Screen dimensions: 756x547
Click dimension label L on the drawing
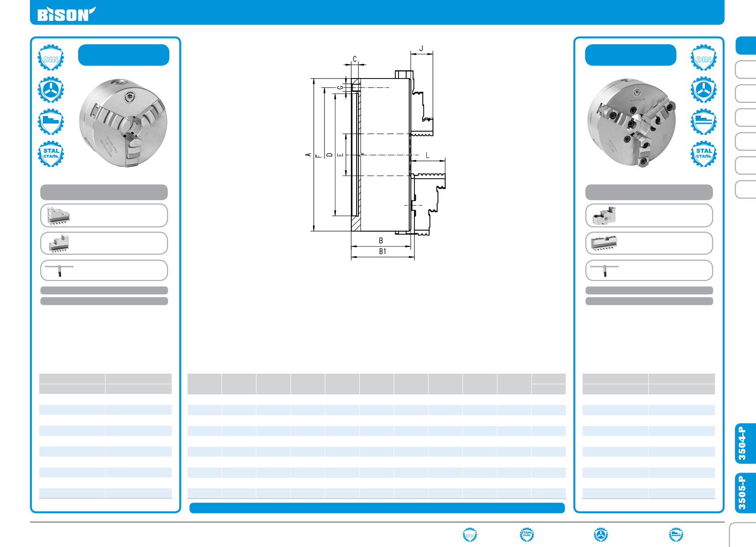tap(427, 155)
